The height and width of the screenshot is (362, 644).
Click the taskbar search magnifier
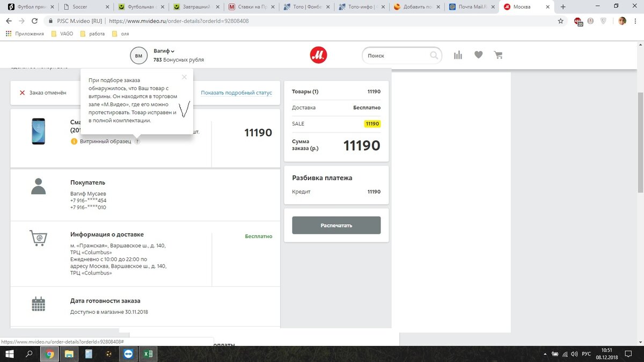[29, 354]
